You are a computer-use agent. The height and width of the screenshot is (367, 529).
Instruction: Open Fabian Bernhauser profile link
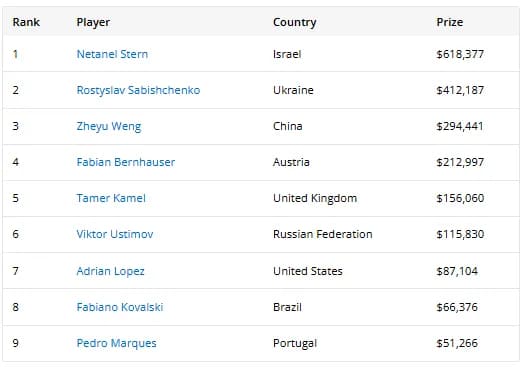[126, 162]
